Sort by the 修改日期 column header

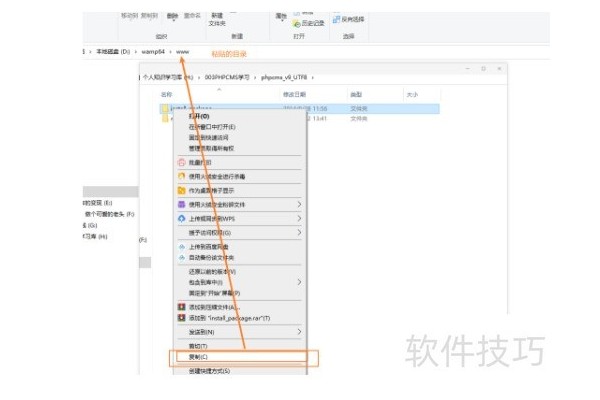tap(294, 95)
